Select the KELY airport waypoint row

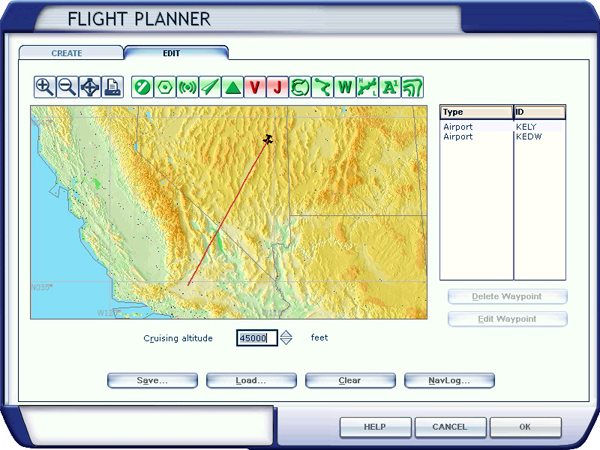(502, 127)
